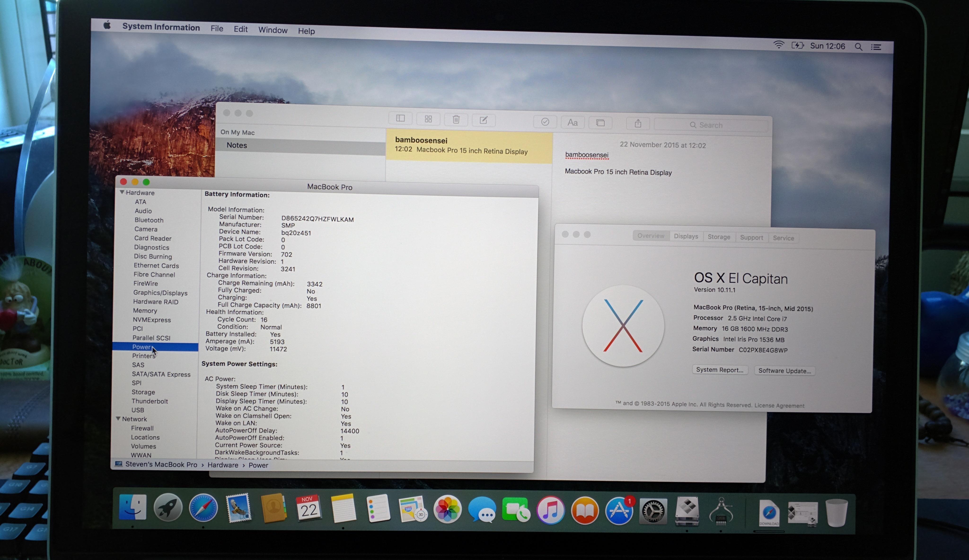The width and height of the screenshot is (969, 560).
Task: Switch Notes to attachments grid view
Action: click(428, 119)
